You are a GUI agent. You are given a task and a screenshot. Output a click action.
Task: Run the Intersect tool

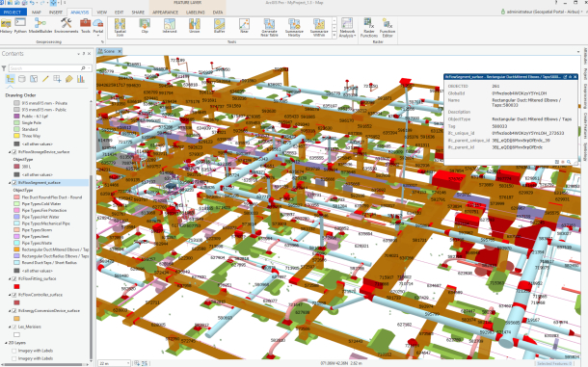tap(170, 26)
